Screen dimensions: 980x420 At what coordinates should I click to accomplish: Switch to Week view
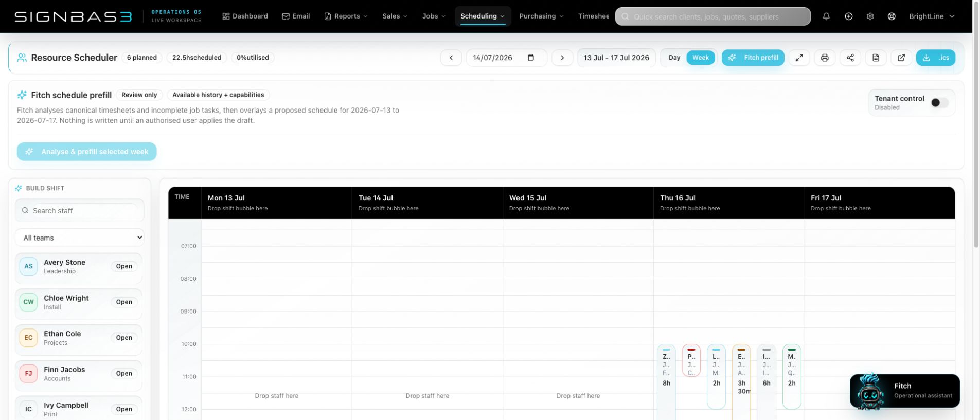[701, 58]
